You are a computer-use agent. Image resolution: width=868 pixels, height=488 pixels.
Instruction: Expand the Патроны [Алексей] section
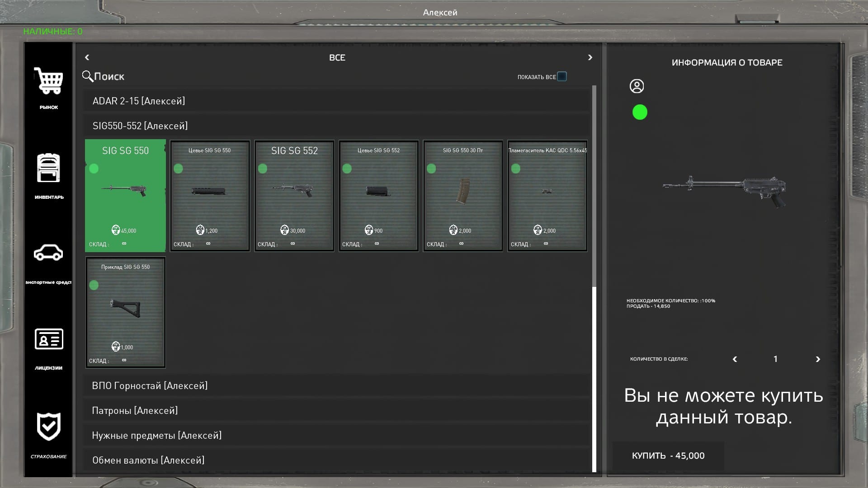pyautogui.click(x=337, y=410)
